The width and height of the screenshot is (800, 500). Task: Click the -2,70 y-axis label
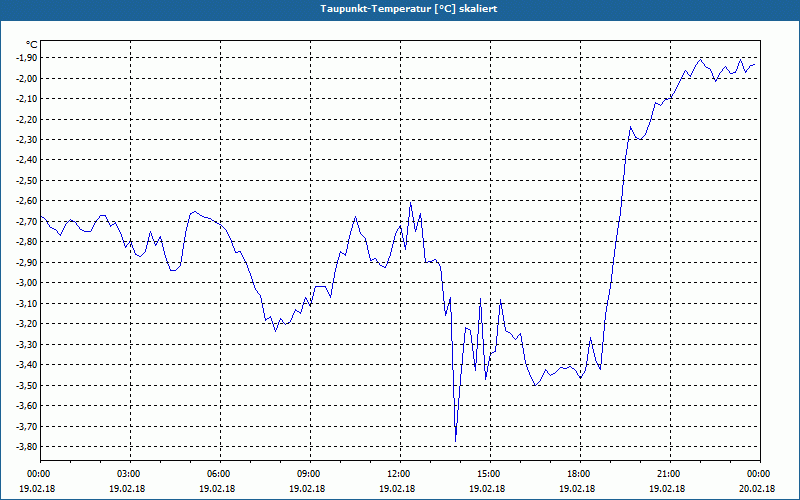(x=28, y=221)
